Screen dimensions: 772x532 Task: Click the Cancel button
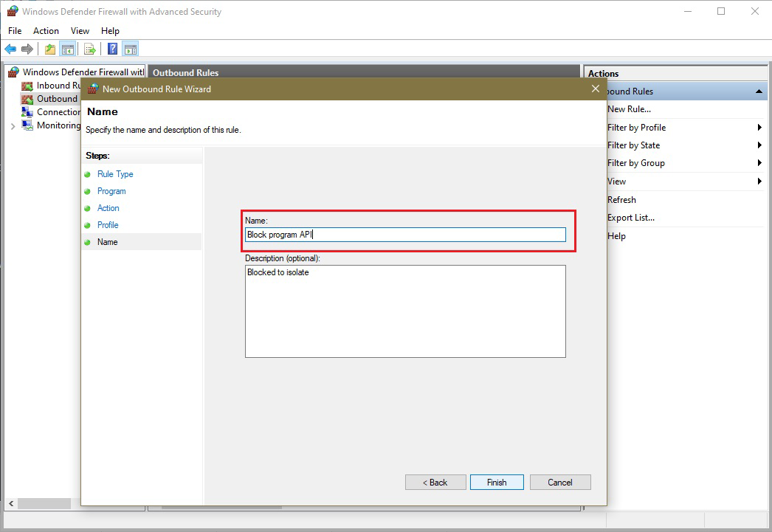tap(560, 483)
